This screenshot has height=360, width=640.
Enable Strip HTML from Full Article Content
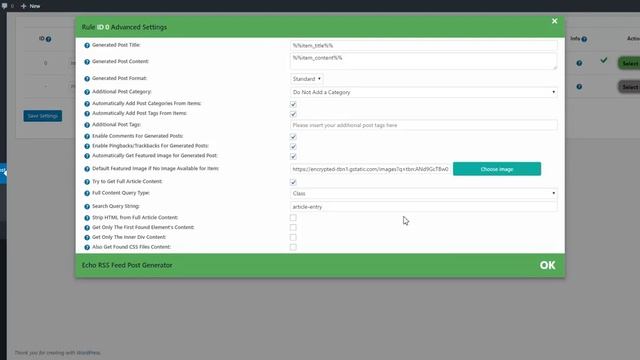pos(293,218)
